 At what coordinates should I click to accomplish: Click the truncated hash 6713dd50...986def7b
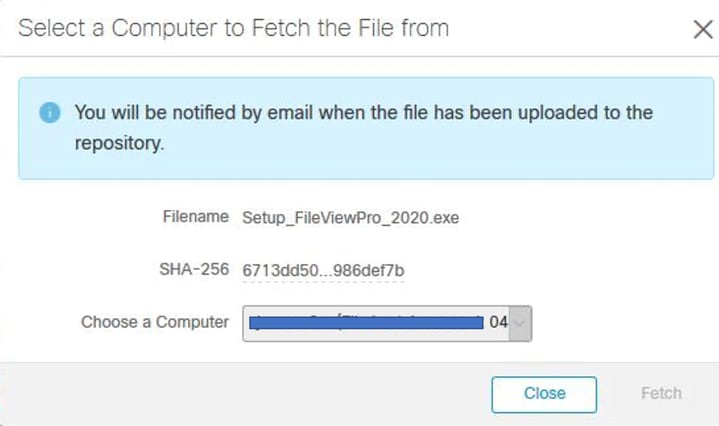click(x=323, y=271)
